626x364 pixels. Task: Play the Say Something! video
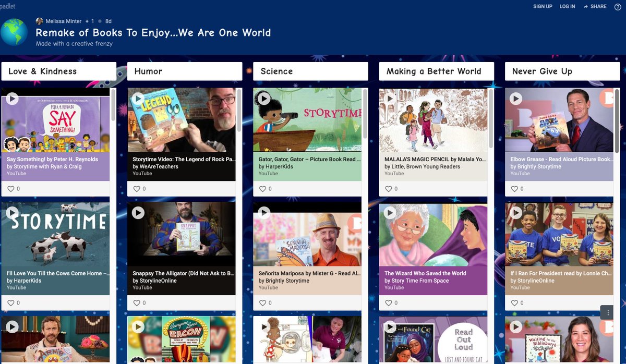[x=12, y=98]
